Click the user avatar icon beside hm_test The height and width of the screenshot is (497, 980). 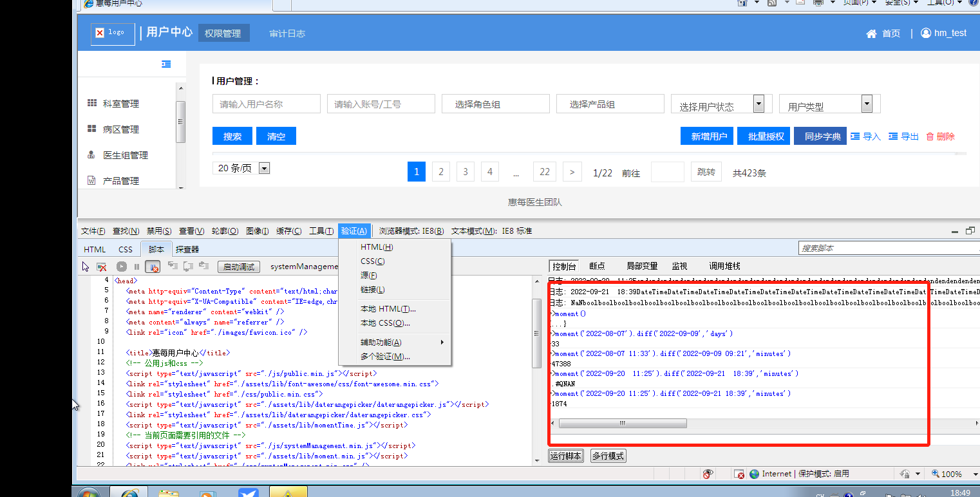pos(926,33)
